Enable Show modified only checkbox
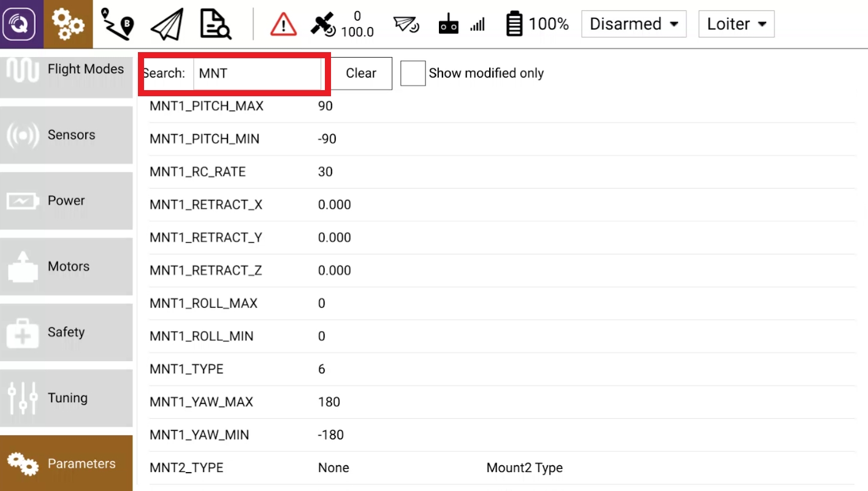This screenshot has width=868, height=491. [x=413, y=74]
